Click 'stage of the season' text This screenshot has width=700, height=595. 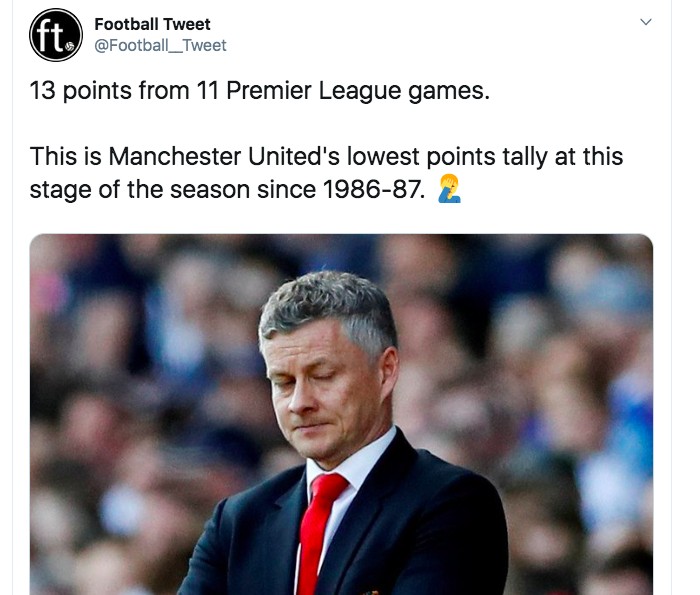tap(137, 188)
